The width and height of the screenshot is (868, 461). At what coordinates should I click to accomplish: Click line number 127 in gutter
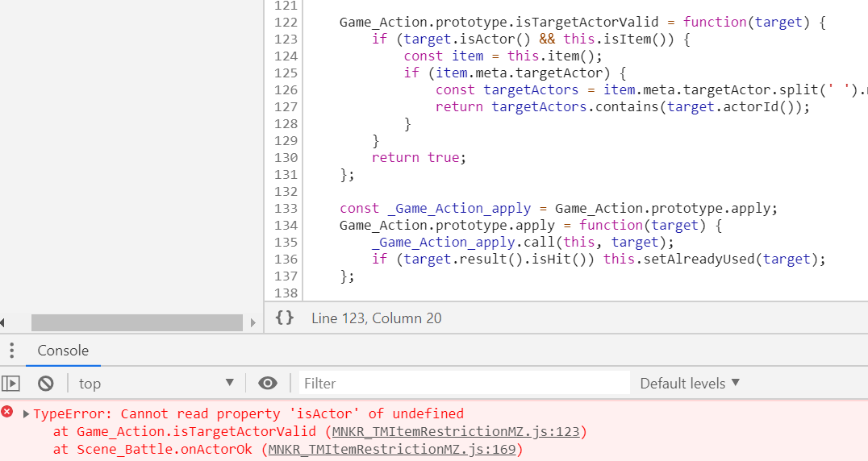pos(286,106)
